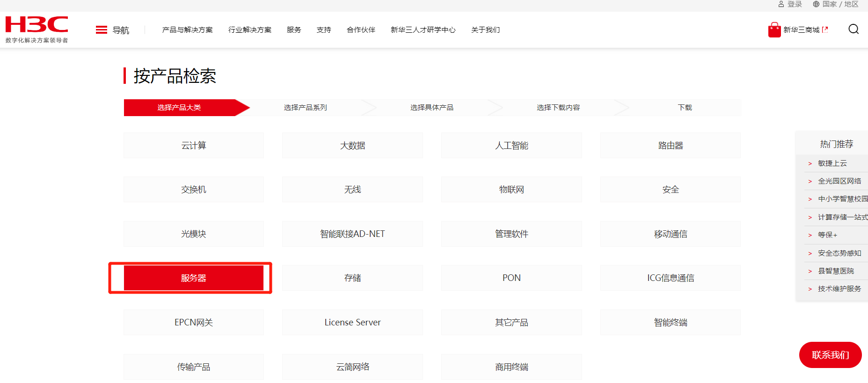Screen dimensions: 868x383
Task: Open the 服务 menu item
Action: click(x=294, y=30)
